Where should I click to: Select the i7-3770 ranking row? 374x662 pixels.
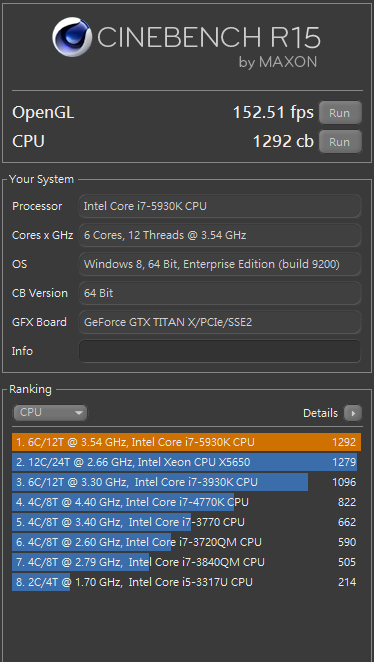(187, 522)
